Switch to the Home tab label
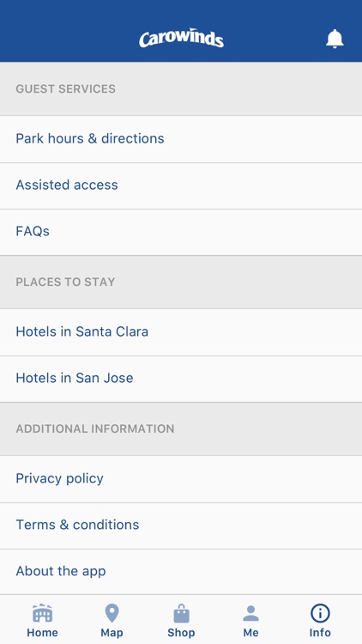Image resolution: width=362 pixels, height=644 pixels. (x=42, y=633)
